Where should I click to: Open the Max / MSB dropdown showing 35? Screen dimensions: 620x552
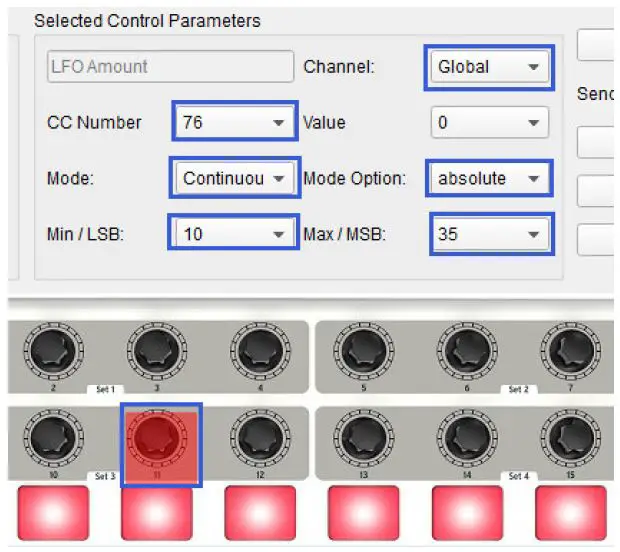(x=490, y=234)
